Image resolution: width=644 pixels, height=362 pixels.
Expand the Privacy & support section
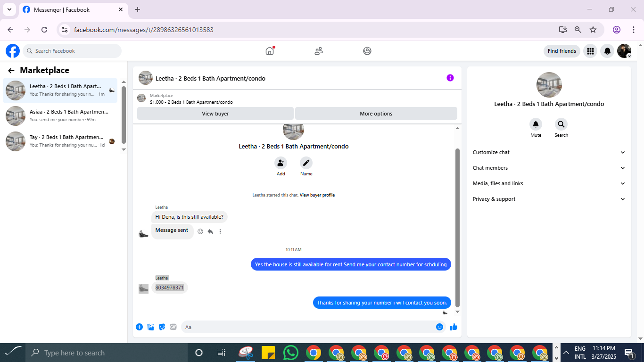549,199
